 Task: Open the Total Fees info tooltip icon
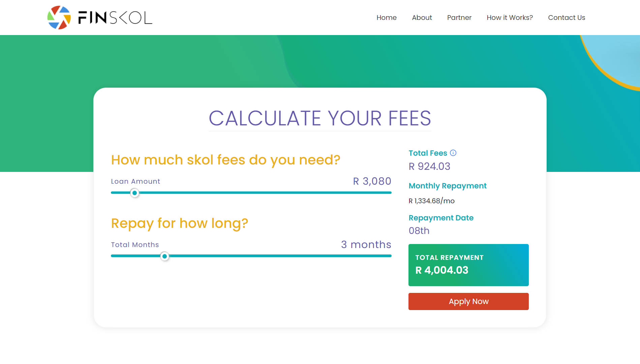click(454, 153)
